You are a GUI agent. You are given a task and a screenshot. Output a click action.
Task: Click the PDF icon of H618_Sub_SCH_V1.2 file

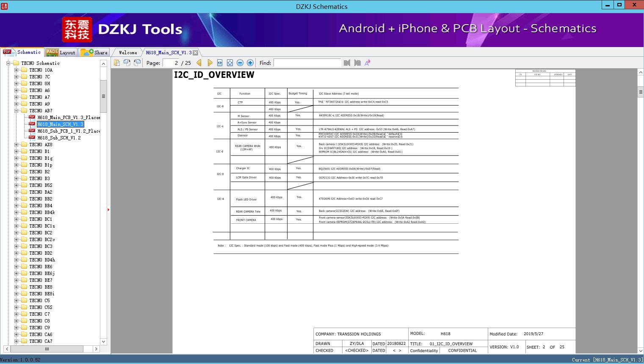click(32, 138)
